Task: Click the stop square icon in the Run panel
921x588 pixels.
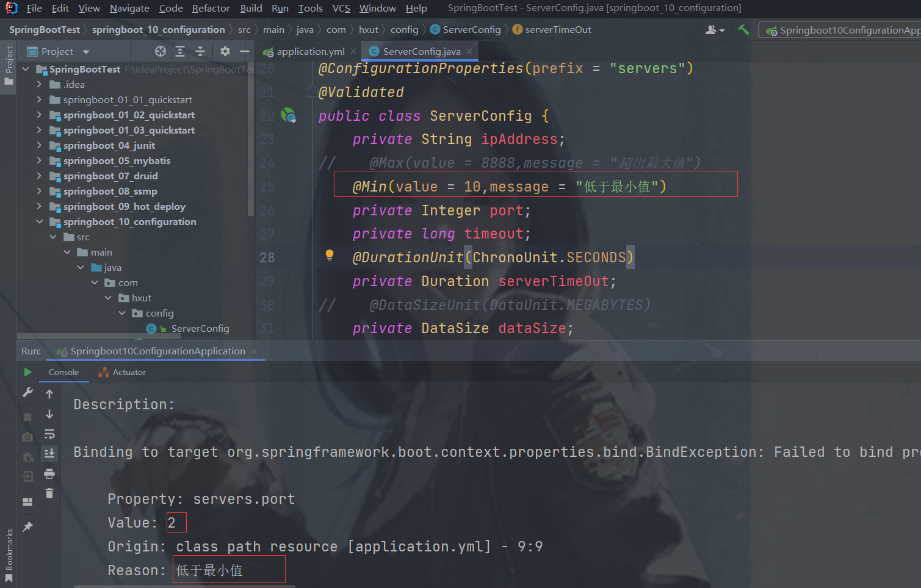Action: click(x=27, y=417)
